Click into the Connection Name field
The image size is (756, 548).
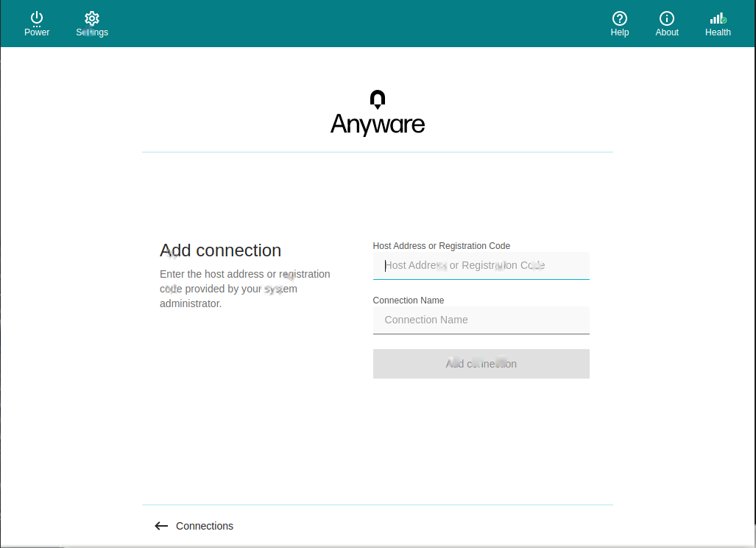(481, 320)
